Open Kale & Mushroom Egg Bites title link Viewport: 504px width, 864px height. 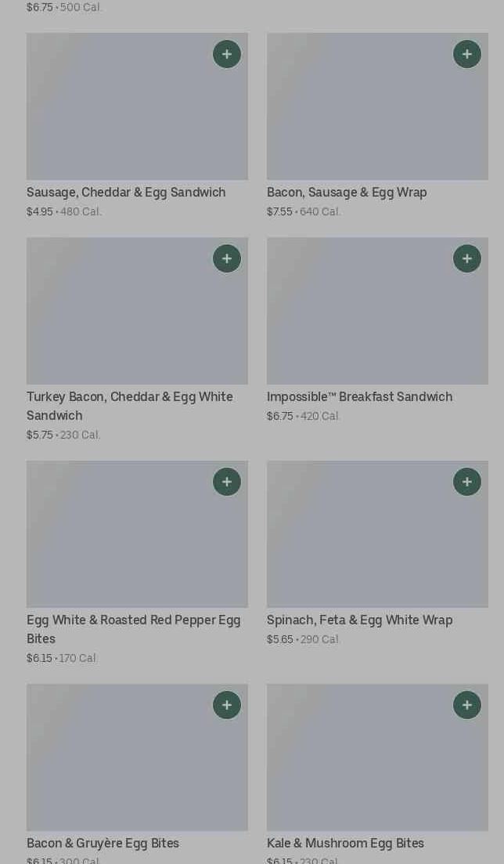tap(345, 843)
